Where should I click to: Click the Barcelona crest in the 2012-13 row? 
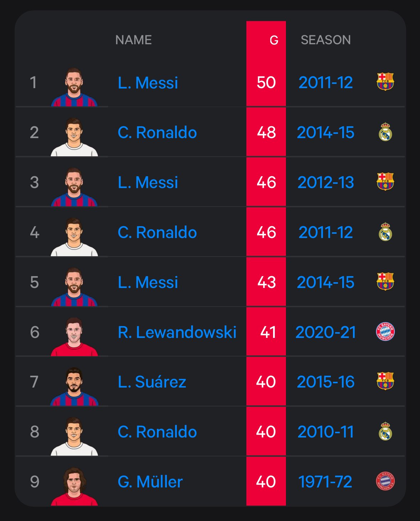tap(385, 182)
